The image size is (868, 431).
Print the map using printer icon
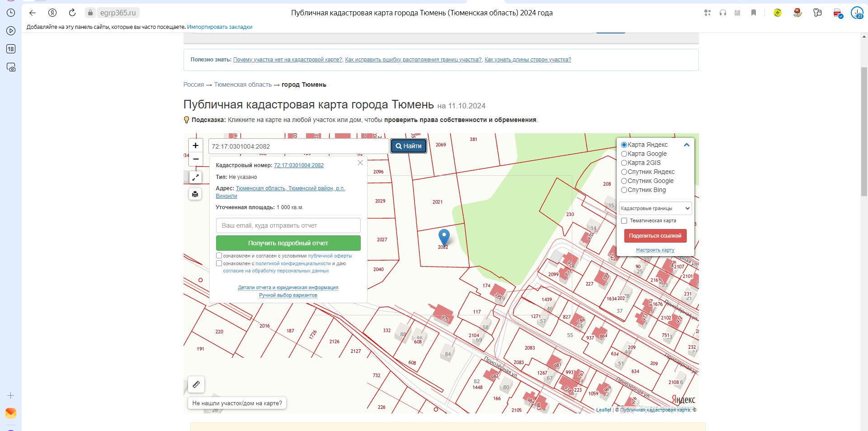click(195, 194)
